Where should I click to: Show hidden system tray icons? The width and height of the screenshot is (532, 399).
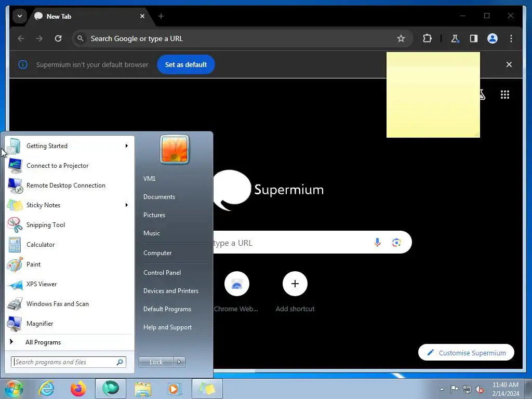click(442, 389)
